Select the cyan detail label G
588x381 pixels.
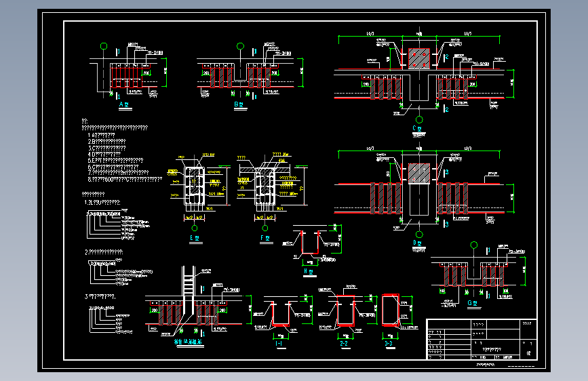[472, 303]
